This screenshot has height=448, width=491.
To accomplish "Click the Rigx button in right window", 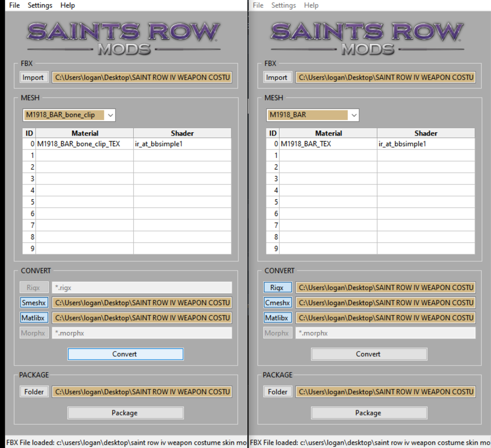I will click(278, 287).
